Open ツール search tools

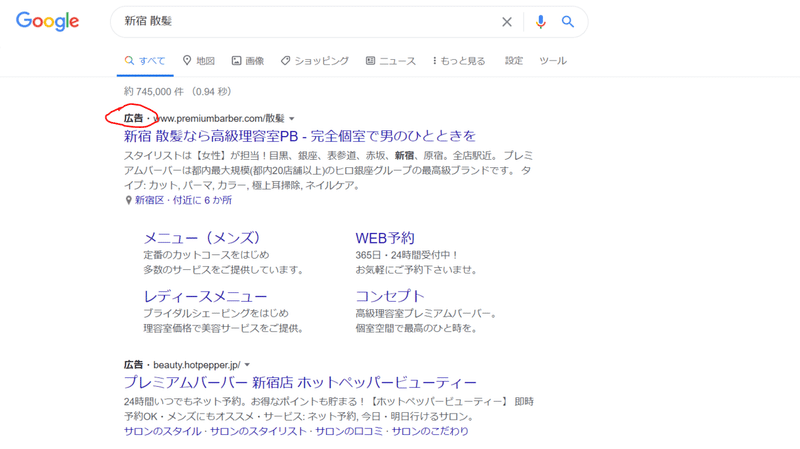pyautogui.click(x=553, y=61)
